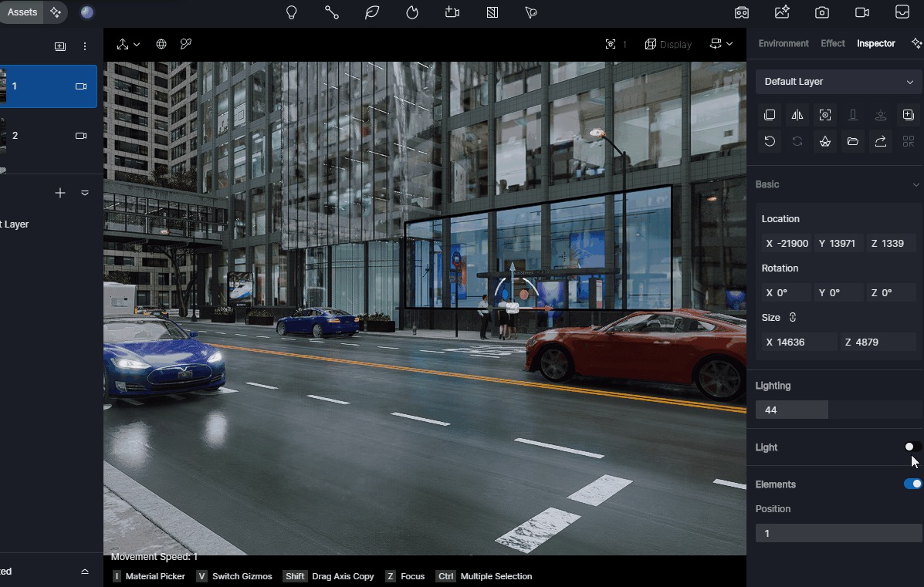Screen dimensions: 924x587
Task: Click the 'Movement Speed: 1' text
Action: coord(154,557)
